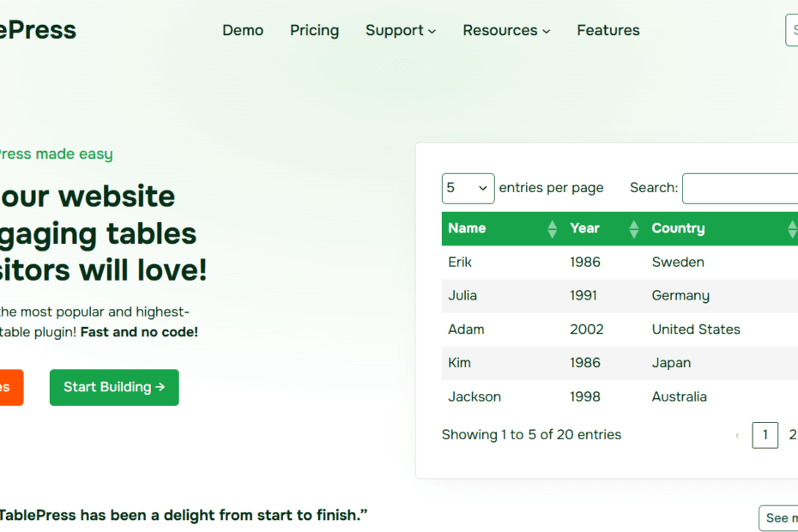The image size is (798, 532).
Task: Go to the previous page arrow in pagination
Action: [x=737, y=436]
